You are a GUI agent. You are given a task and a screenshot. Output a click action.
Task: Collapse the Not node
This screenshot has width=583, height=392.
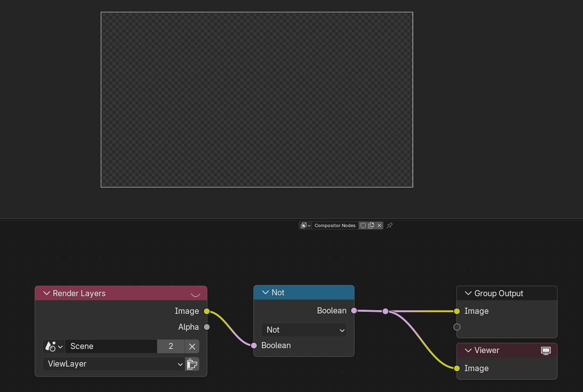click(x=265, y=293)
